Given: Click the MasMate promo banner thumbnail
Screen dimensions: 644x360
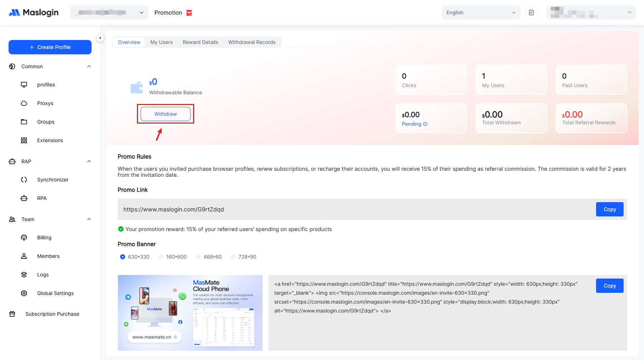Looking at the screenshot, I should click(x=190, y=313).
